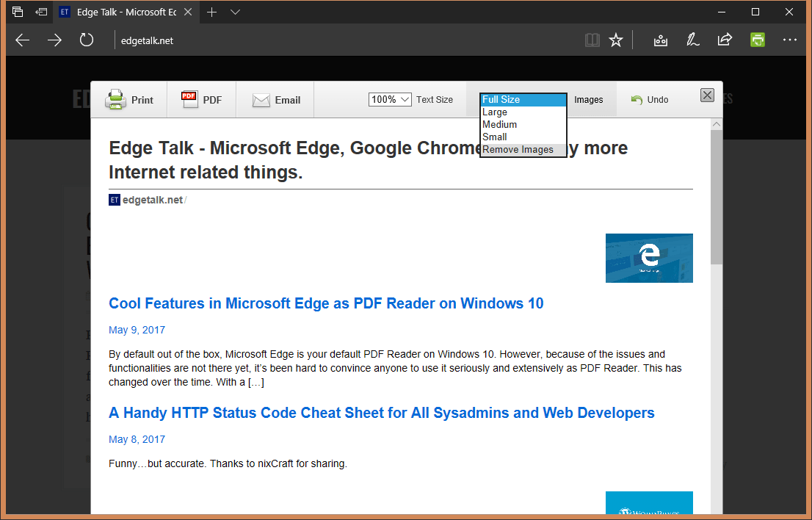Open a new tab with plus icon
Image resolution: width=812 pixels, height=520 pixels.
coord(211,12)
